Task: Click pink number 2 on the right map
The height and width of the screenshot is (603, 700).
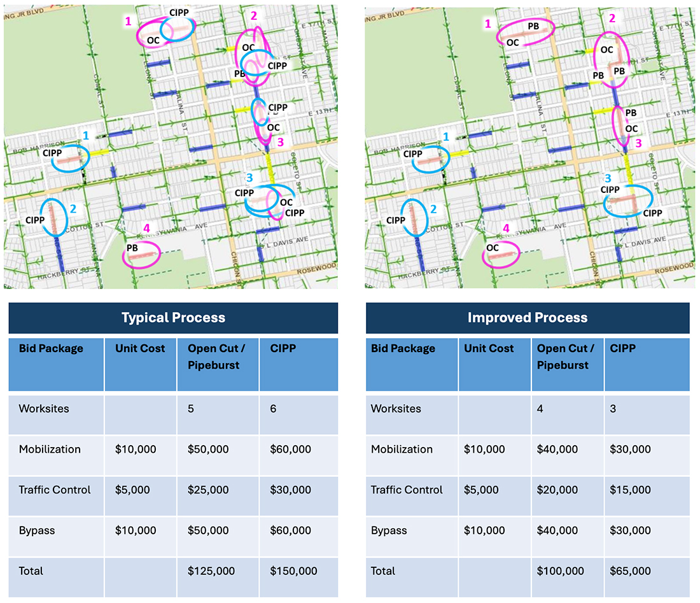Action: (612, 18)
